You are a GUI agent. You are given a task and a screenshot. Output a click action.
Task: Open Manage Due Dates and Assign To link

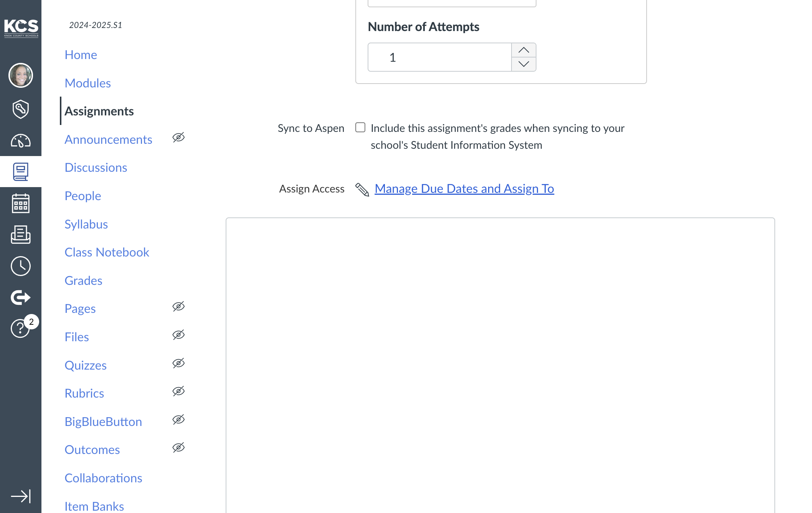(464, 189)
